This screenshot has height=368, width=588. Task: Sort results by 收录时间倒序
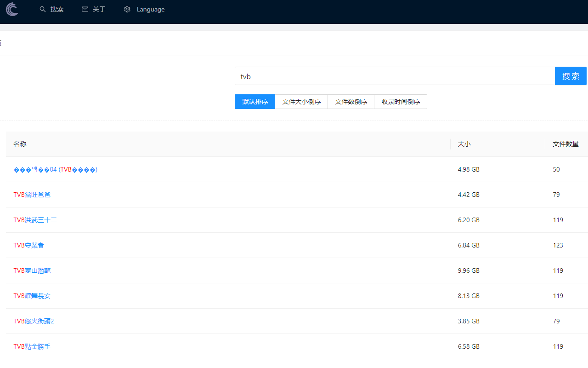pos(400,101)
